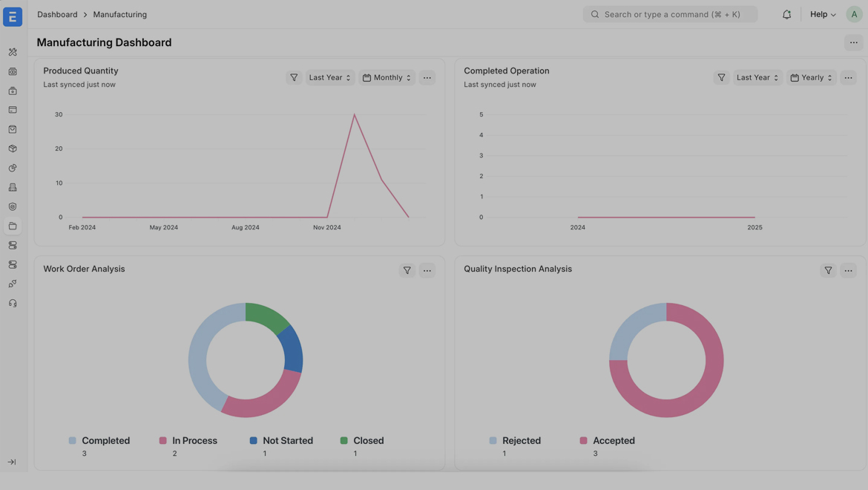Change the Monthly interval dropdown
This screenshot has height=490, width=868.
[x=387, y=77]
